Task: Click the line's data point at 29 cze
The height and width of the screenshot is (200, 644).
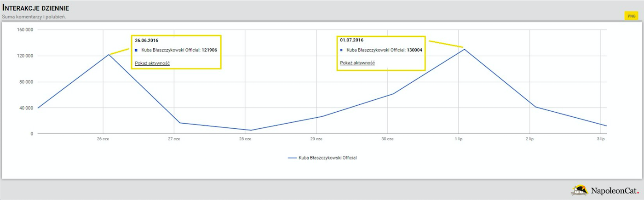Action: click(x=322, y=116)
